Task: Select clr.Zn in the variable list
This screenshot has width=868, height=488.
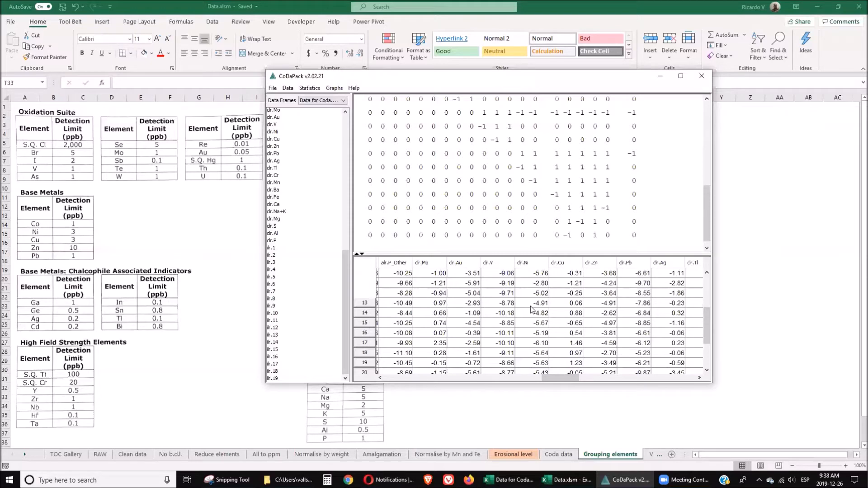Action: [x=273, y=146]
